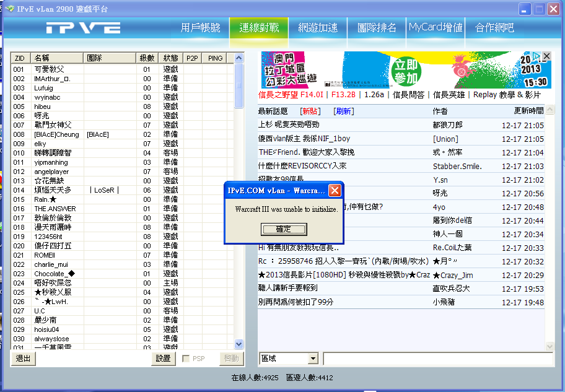Screen dimensions: 565x392
Task: Sort player list by 狀態 column
Action: 171,58
